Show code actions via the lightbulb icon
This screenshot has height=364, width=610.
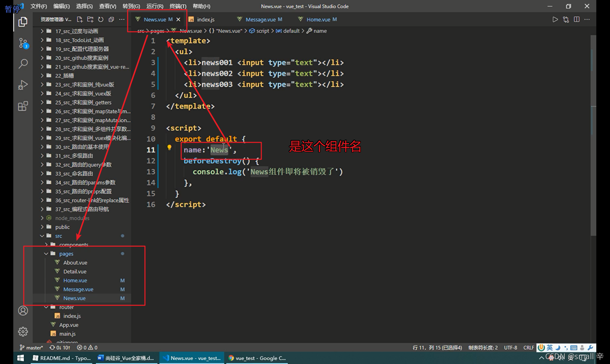(169, 148)
